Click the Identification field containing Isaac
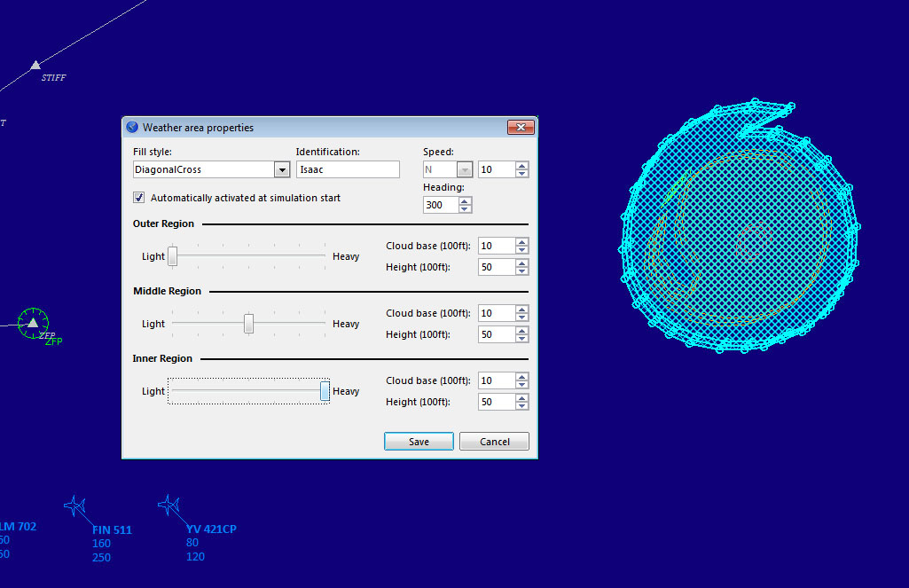The width and height of the screenshot is (909, 588). click(x=348, y=169)
